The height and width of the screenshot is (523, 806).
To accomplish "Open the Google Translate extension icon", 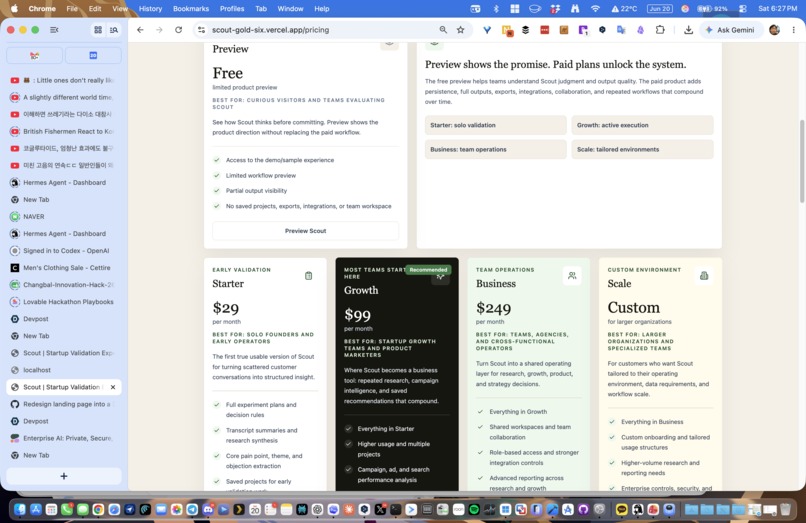I will [x=621, y=30].
